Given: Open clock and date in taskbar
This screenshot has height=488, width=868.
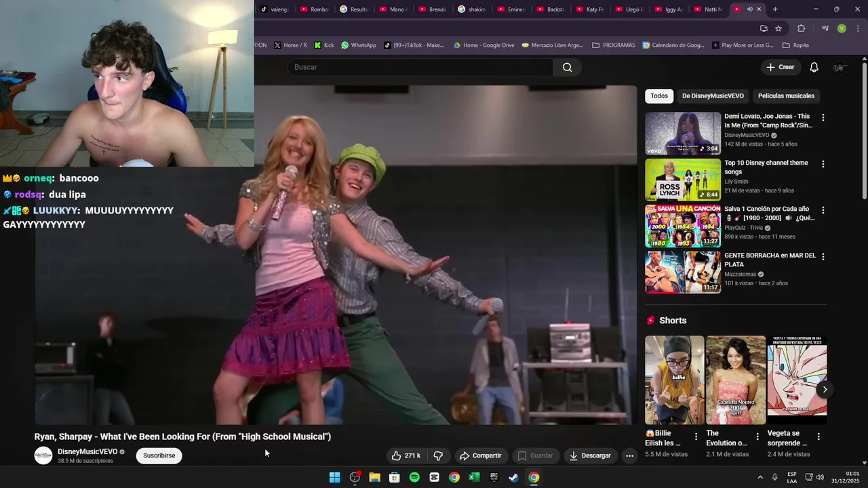Looking at the screenshot, I should [845, 477].
